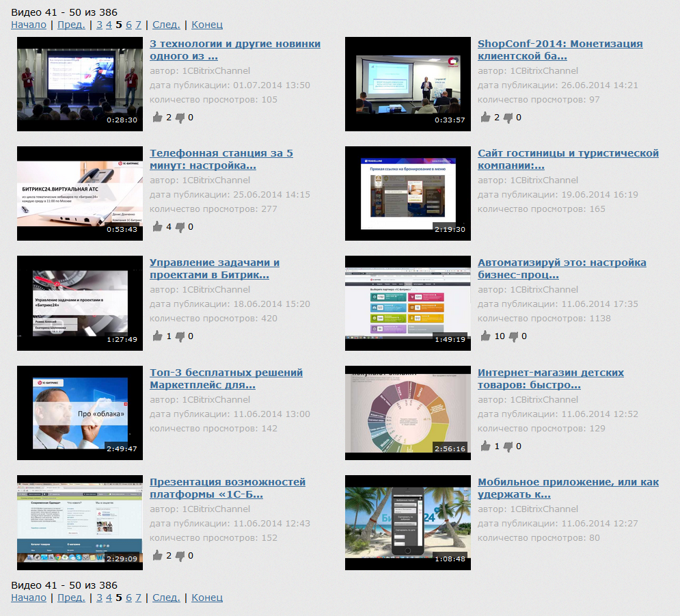Go to the first page via "Начало"
The height and width of the screenshot is (616, 680).
point(29,24)
